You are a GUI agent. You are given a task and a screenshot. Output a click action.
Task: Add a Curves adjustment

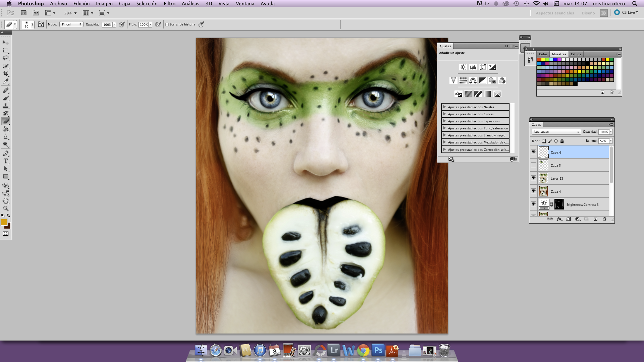click(482, 67)
